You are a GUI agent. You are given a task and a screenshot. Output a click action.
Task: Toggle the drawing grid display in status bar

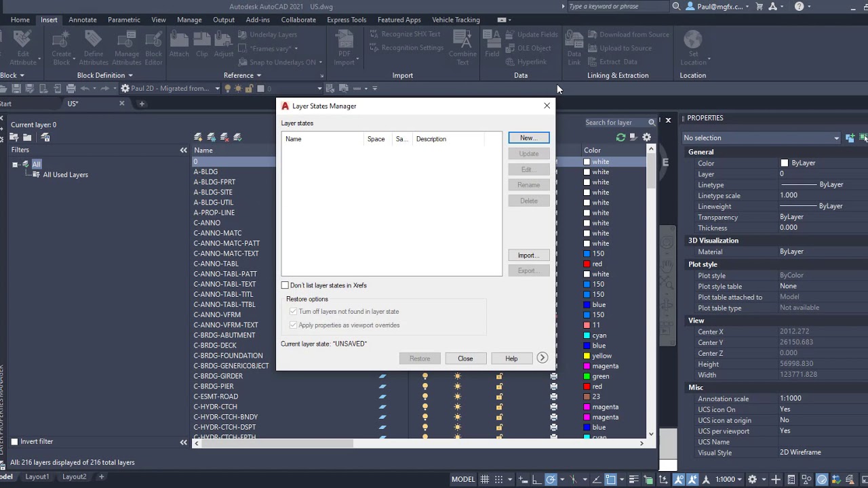tap(485, 479)
